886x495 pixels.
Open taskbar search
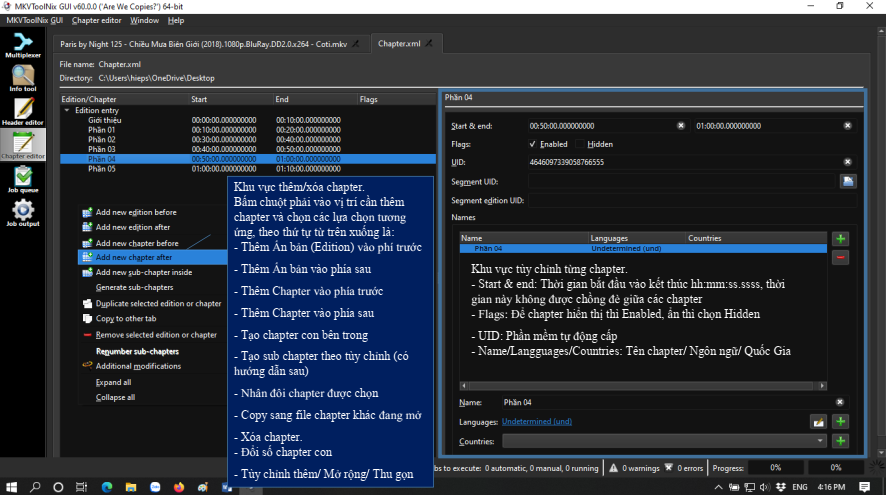pos(35,487)
